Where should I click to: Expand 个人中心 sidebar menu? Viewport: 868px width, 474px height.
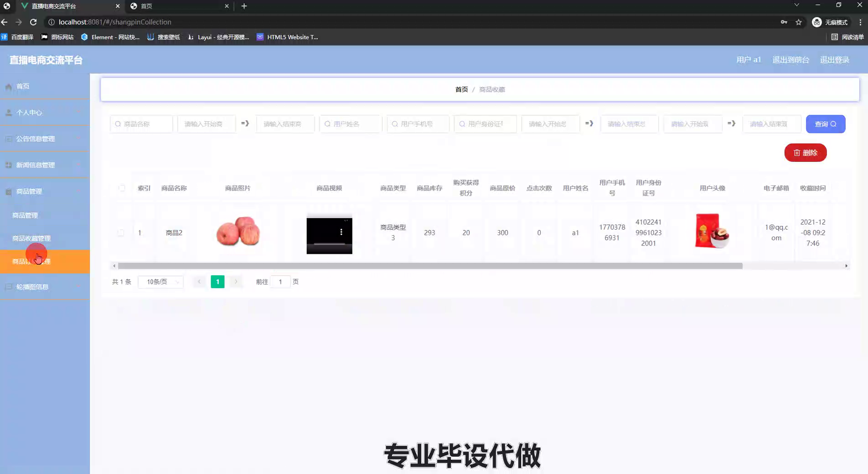45,113
